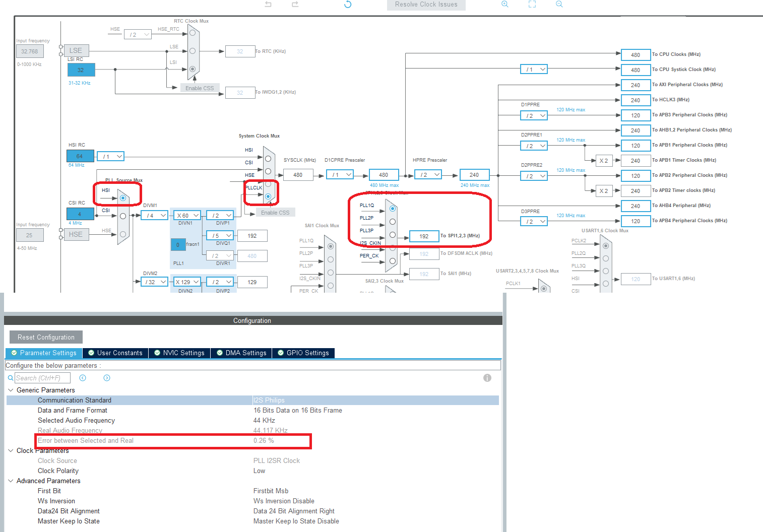Undo the last clock configuration change
The image size is (763, 532).
coord(268,5)
